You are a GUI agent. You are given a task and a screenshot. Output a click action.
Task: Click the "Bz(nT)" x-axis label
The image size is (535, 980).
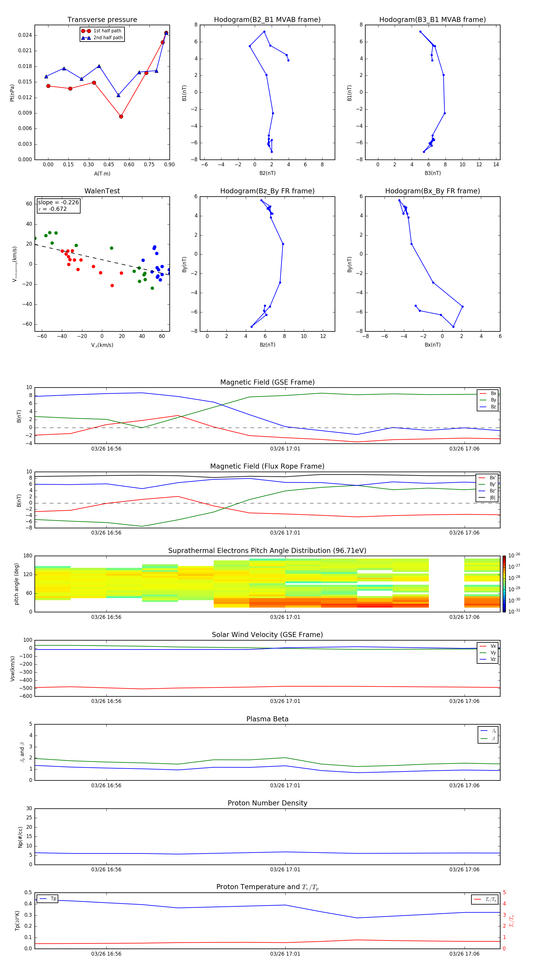[x=267, y=345]
